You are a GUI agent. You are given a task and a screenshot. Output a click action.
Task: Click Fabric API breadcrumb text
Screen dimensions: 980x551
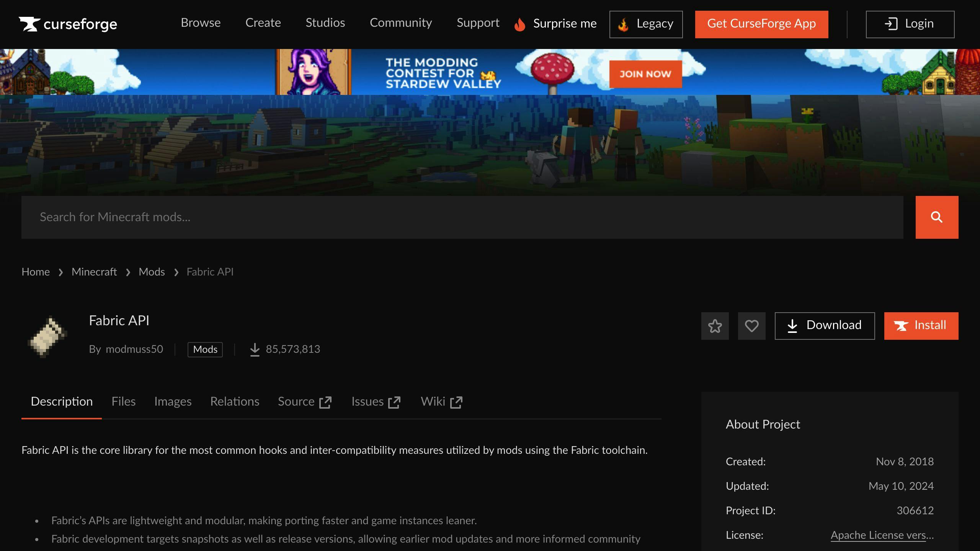tap(210, 272)
